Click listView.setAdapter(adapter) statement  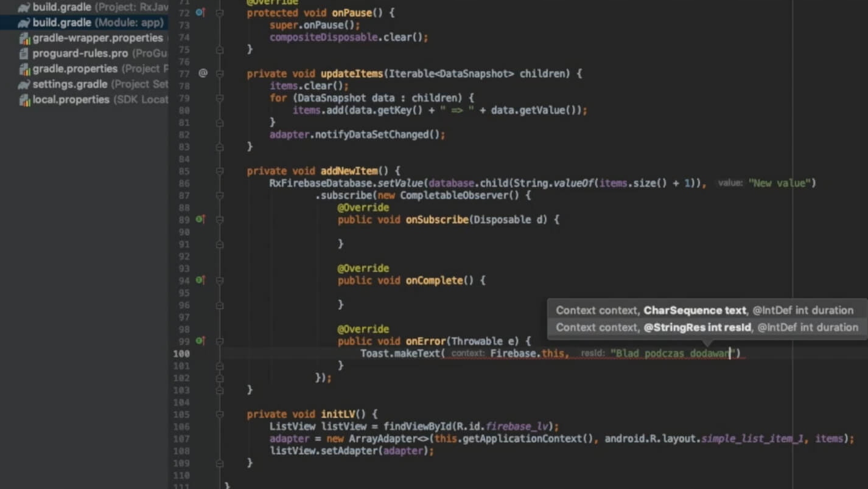click(x=352, y=451)
